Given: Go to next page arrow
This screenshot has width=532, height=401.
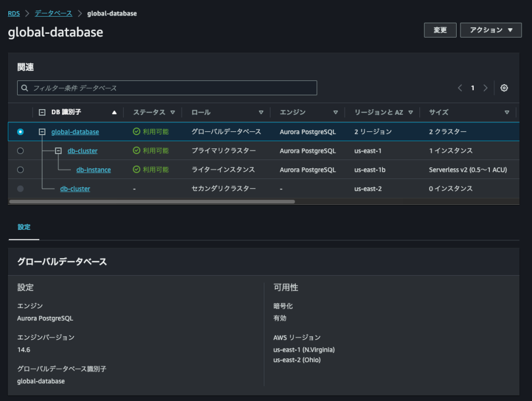Looking at the screenshot, I should (485, 88).
